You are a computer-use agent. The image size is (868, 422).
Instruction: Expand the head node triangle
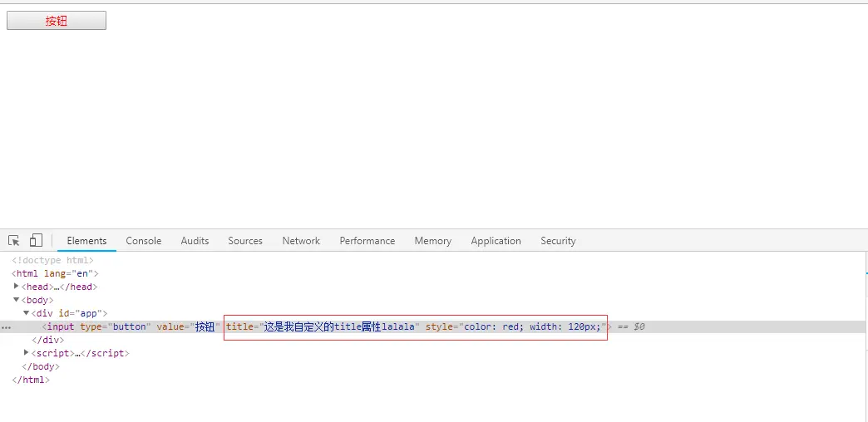point(16,286)
